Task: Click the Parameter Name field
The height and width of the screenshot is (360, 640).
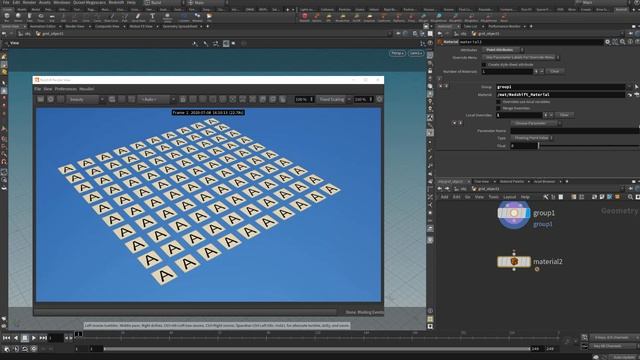Action: click(575, 131)
